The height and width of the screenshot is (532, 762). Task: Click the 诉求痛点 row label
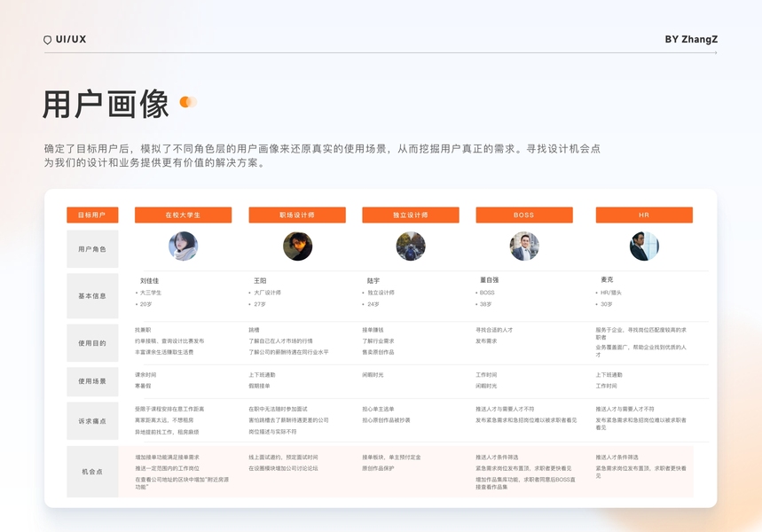92,421
